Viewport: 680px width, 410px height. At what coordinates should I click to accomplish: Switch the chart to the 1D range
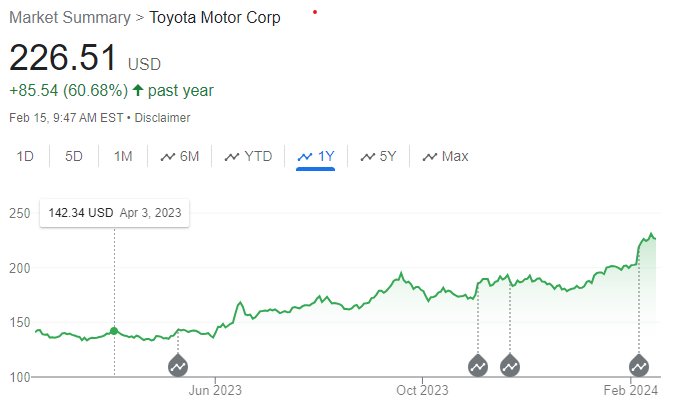pyautogui.click(x=25, y=156)
